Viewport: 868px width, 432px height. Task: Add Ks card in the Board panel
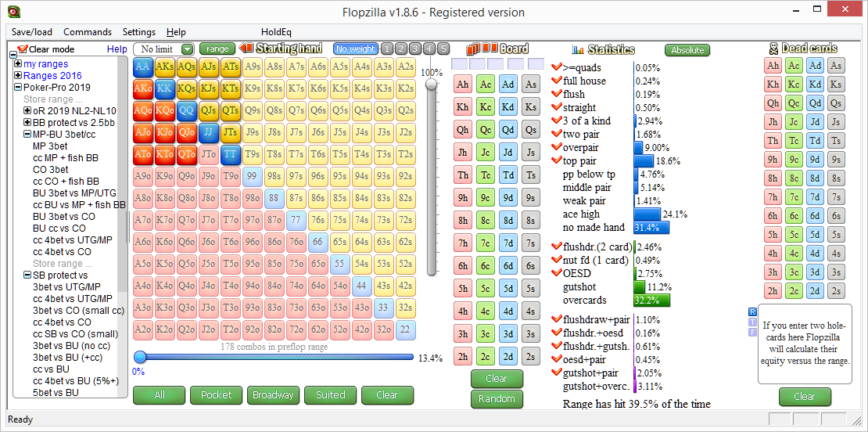[x=530, y=106]
